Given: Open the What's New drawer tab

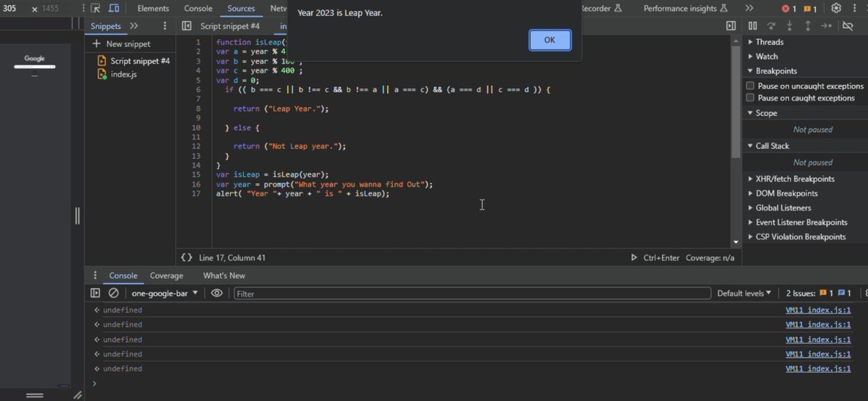Looking at the screenshot, I should 224,276.
